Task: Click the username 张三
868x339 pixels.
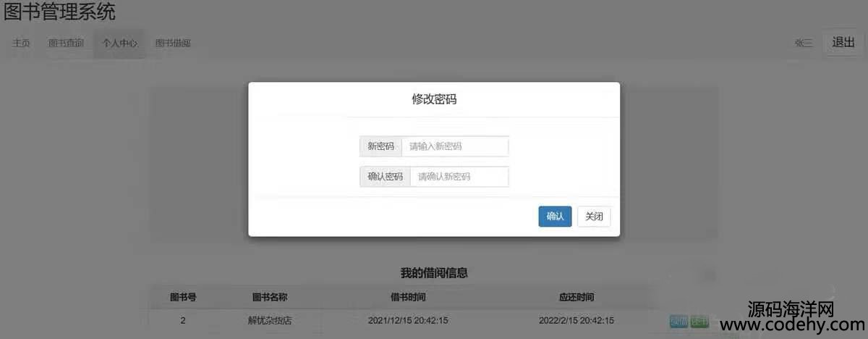Action: [804, 43]
